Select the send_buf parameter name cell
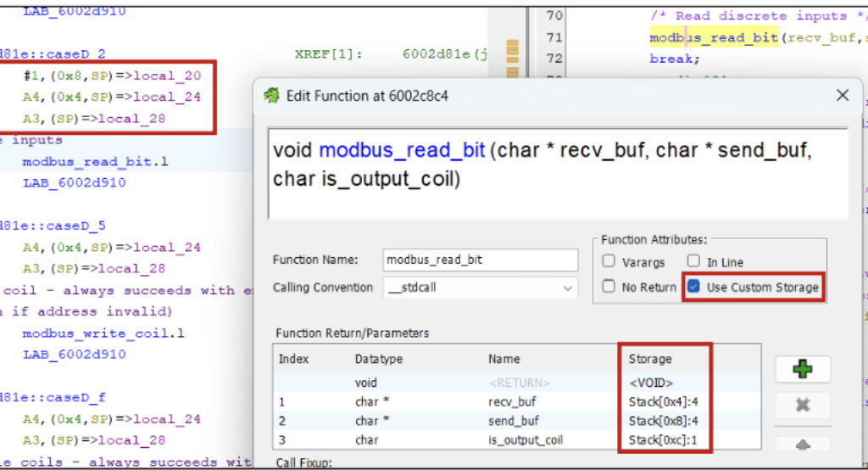 pos(514,421)
